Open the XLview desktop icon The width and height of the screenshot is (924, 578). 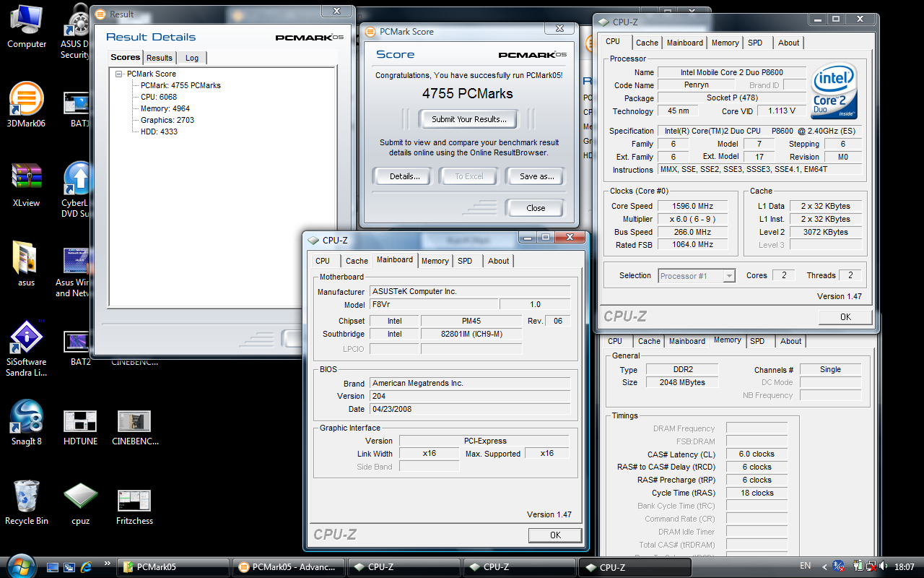pyautogui.click(x=27, y=185)
